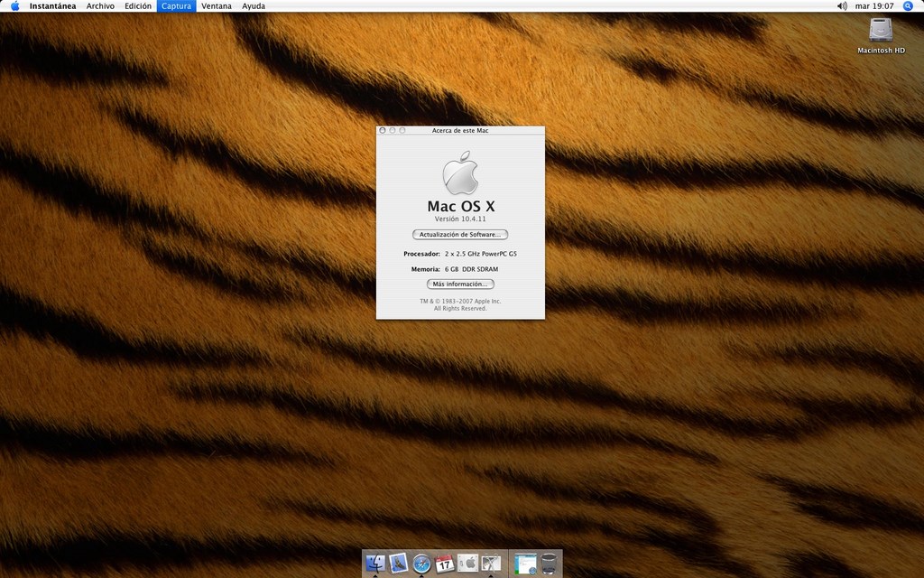Click the Apple logo in About window

(x=460, y=172)
